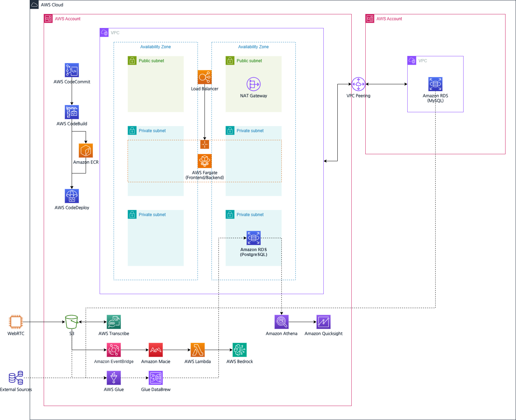Click the "AWS Cloud" label
This screenshot has width=516, height=420.
tap(52, 5)
